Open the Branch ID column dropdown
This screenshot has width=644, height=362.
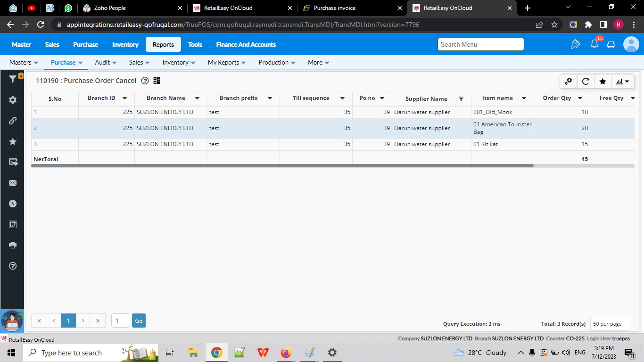pos(124,98)
